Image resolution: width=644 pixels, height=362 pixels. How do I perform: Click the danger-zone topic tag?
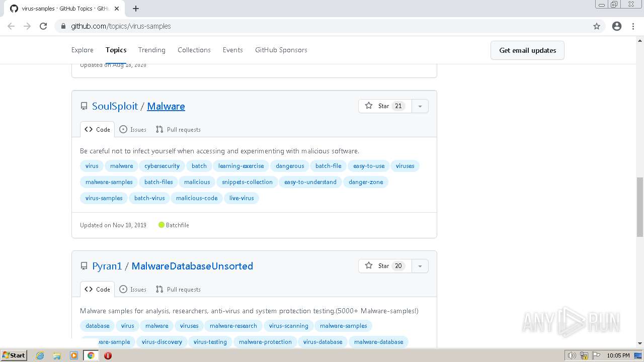[366, 182]
